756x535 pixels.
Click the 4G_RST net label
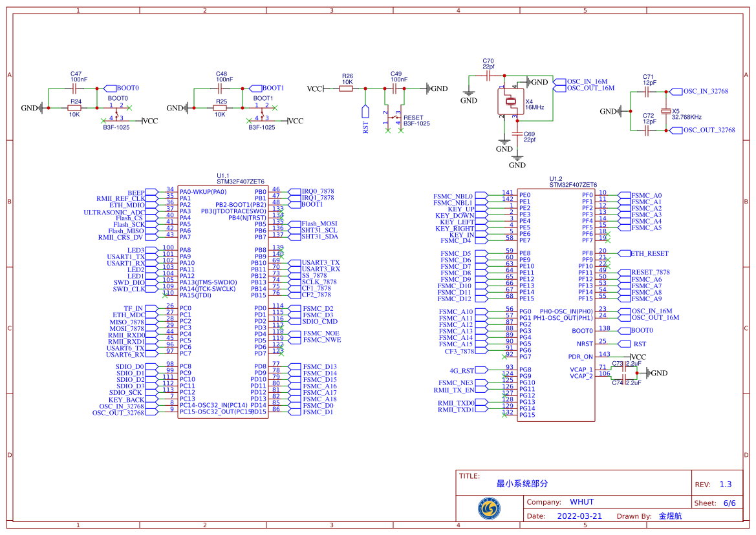click(x=462, y=371)
